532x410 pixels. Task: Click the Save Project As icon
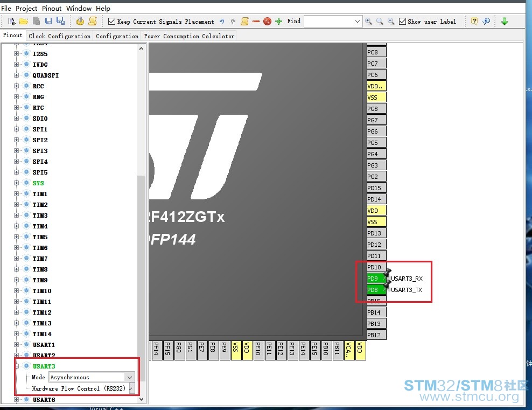click(x=60, y=21)
